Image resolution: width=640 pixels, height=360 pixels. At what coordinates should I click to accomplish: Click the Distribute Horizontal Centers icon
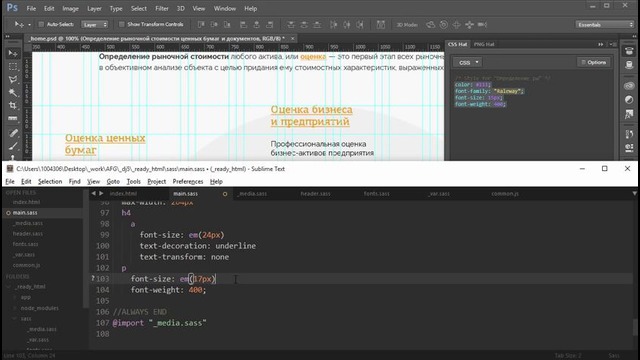click(347, 24)
